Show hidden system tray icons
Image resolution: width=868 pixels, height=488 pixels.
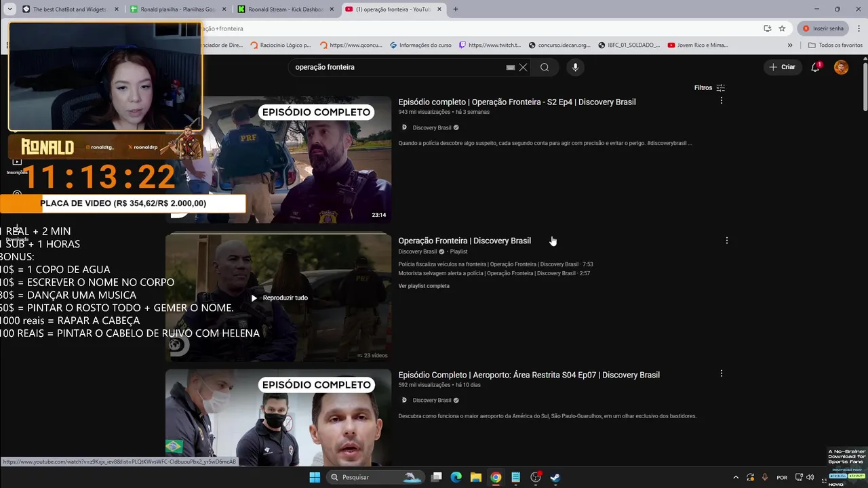[x=736, y=477]
